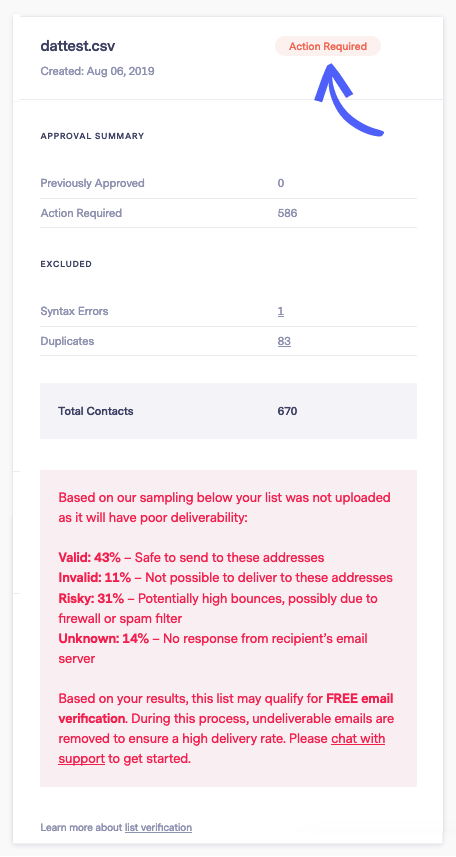Viewport: 456px width, 857px height.
Task: Click the Risky: 31% line
Action: pyautogui.click(x=218, y=608)
